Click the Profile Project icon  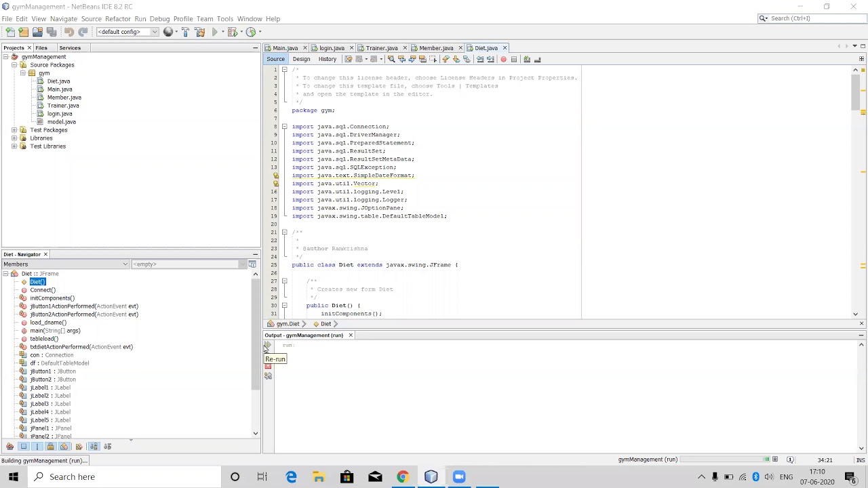[251, 32]
